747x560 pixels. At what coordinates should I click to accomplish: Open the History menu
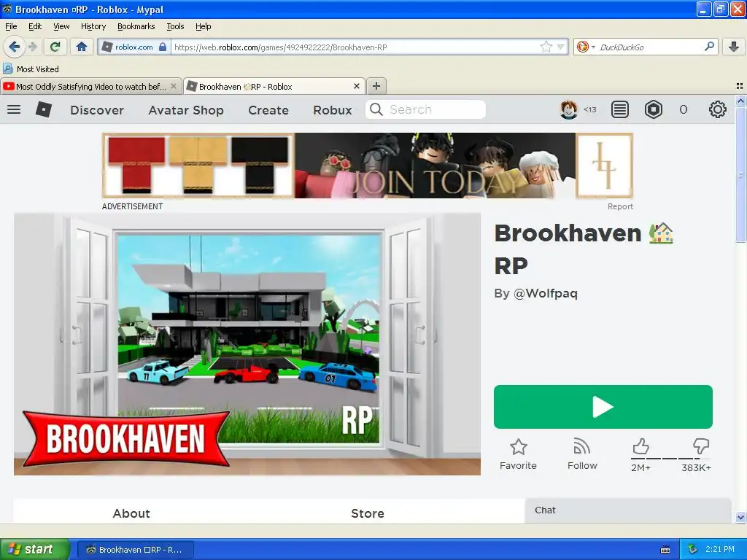click(x=93, y=26)
